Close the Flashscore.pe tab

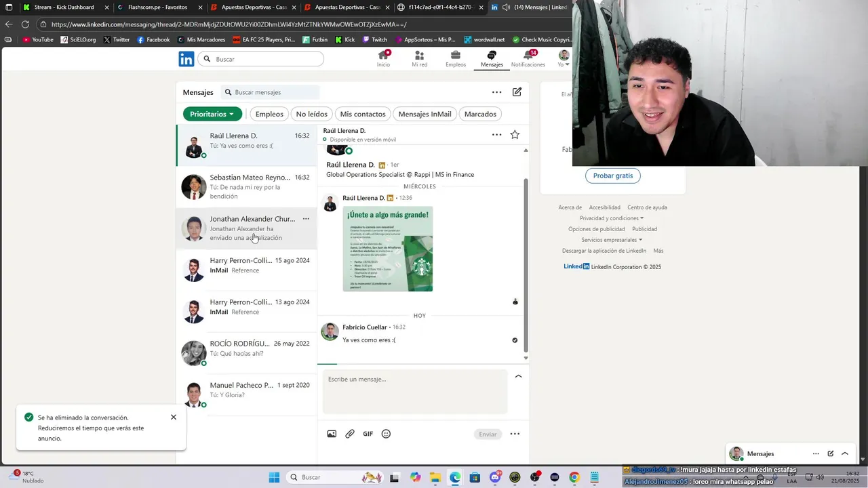point(200,7)
